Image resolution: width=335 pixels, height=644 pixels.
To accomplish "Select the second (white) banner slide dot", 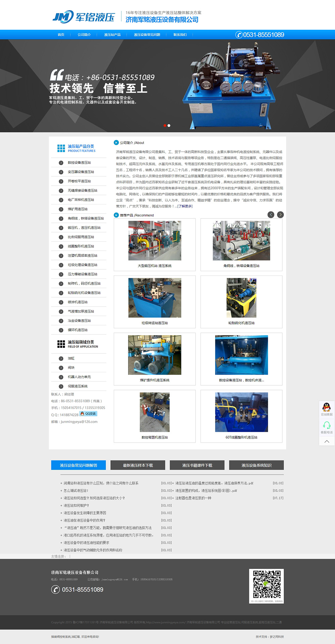I will tap(169, 126).
